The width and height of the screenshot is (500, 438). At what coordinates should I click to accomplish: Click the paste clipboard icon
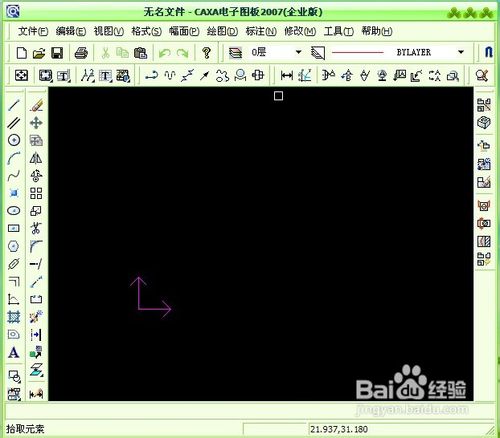[140, 53]
